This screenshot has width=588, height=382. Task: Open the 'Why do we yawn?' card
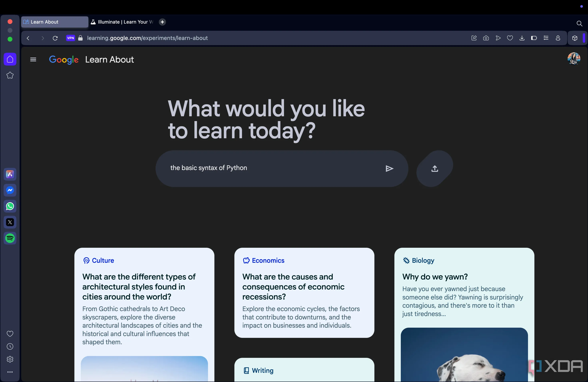(464, 315)
